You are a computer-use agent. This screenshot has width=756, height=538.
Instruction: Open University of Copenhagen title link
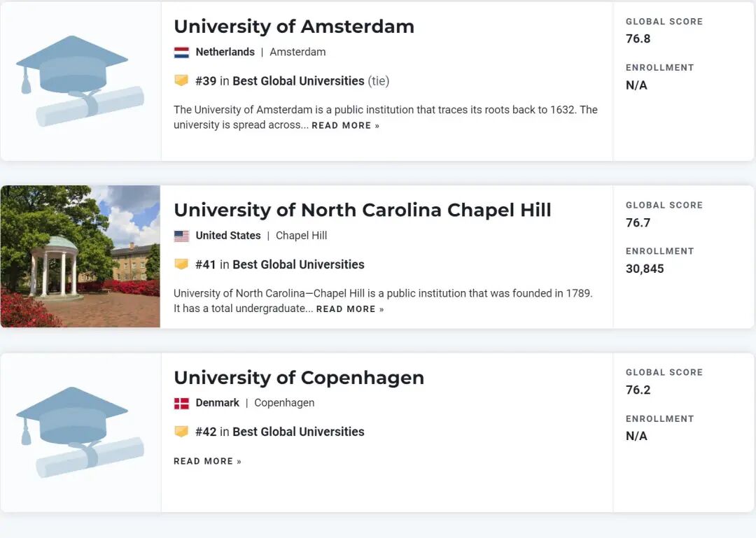[299, 378]
